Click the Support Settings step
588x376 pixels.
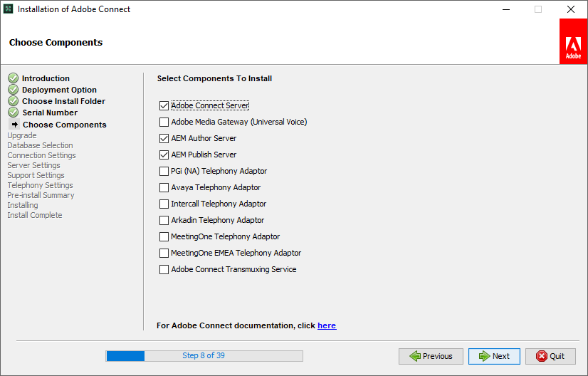(36, 175)
